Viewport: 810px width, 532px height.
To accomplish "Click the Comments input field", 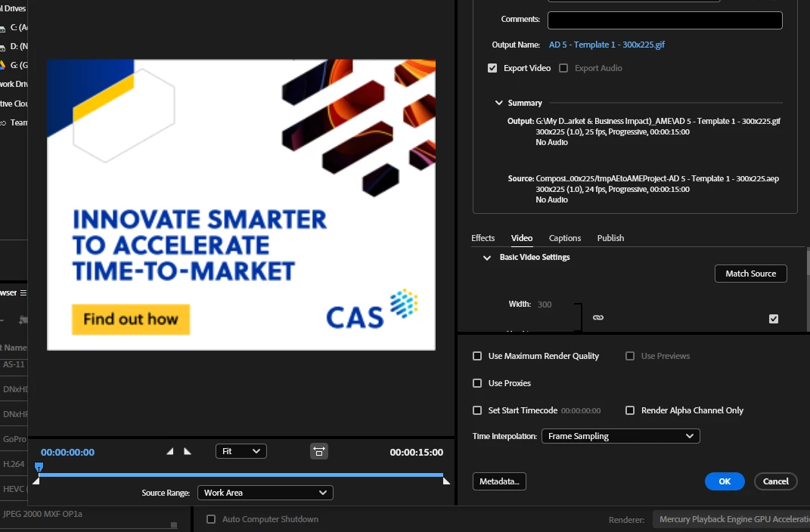I will (665, 20).
